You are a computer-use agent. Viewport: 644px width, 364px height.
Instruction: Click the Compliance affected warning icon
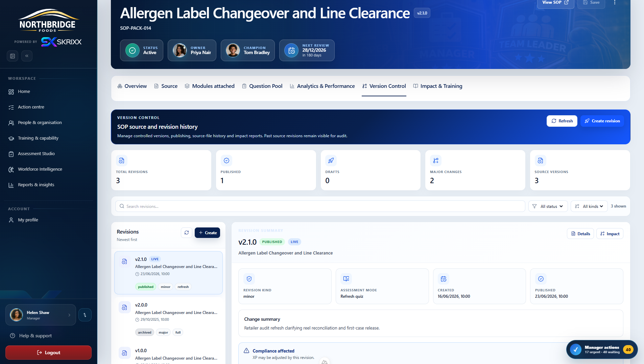246,351
